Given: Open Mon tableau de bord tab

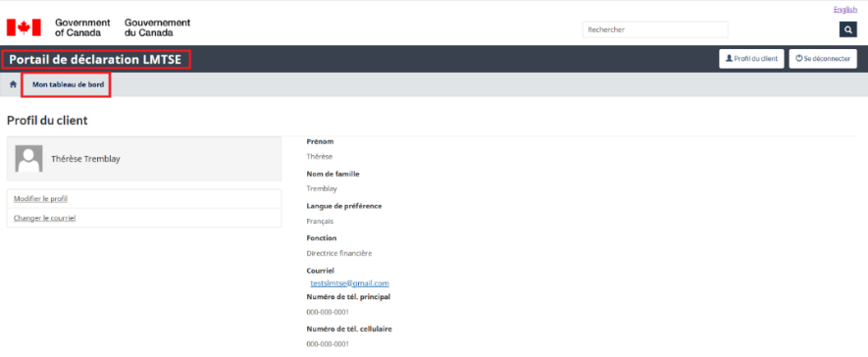Looking at the screenshot, I should (68, 84).
